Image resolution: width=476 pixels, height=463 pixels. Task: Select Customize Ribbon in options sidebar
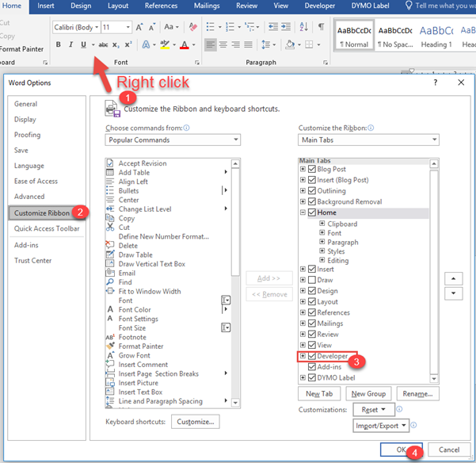click(x=42, y=213)
